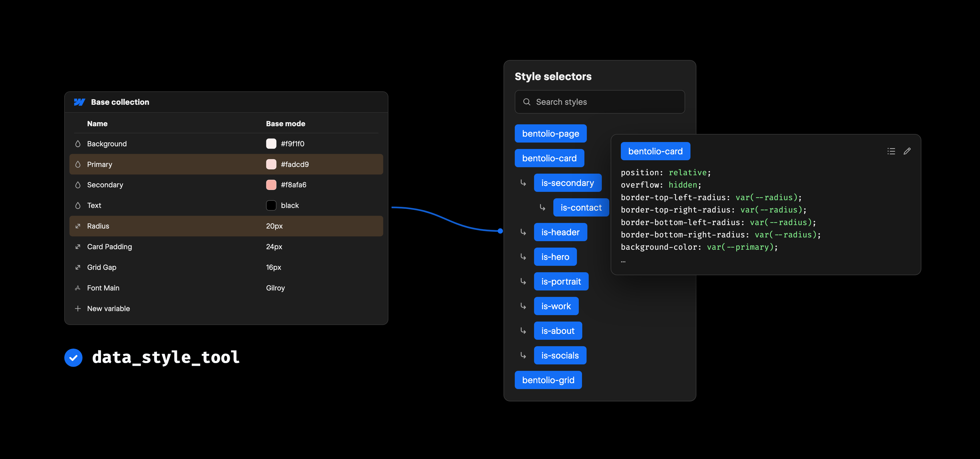Click the size icon beside Grid Gap
The width and height of the screenshot is (980, 459).
click(78, 267)
